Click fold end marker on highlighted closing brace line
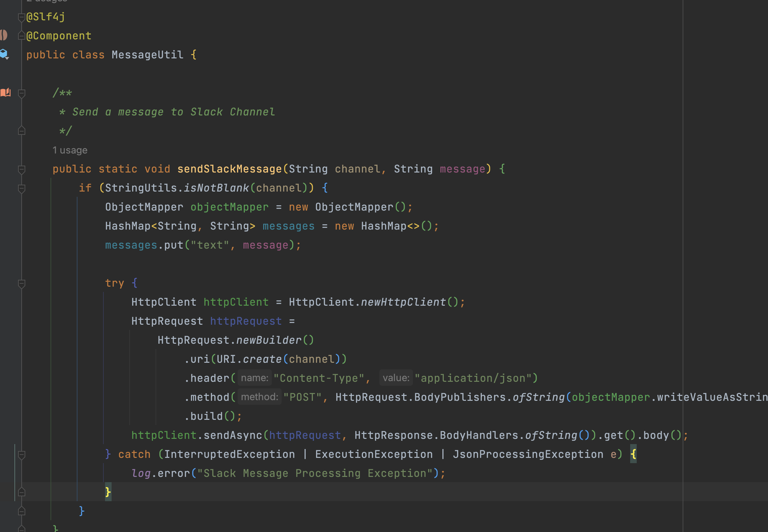 click(x=22, y=492)
